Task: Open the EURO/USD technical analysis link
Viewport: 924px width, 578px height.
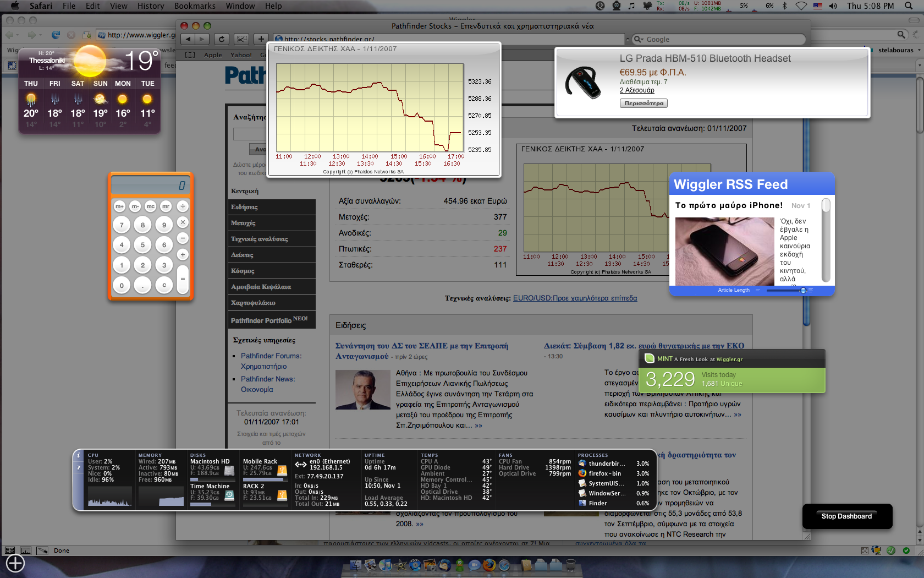Action: (575, 298)
